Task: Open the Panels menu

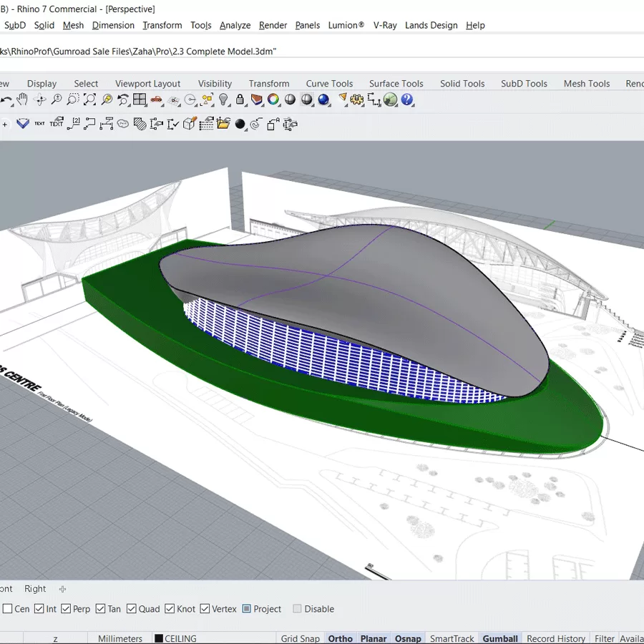Action: click(307, 25)
